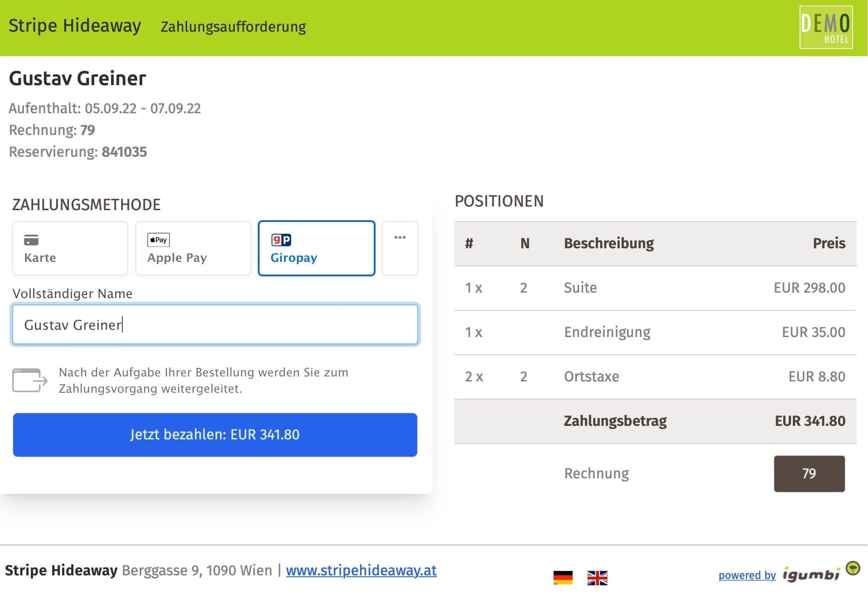Click the 1 x quantity in Suite row

click(x=474, y=288)
